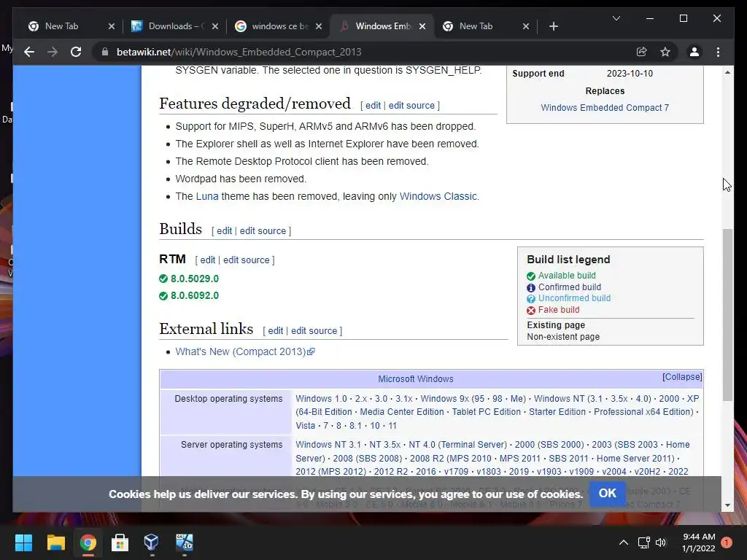Open the Windows 9x link

click(x=444, y=399)
